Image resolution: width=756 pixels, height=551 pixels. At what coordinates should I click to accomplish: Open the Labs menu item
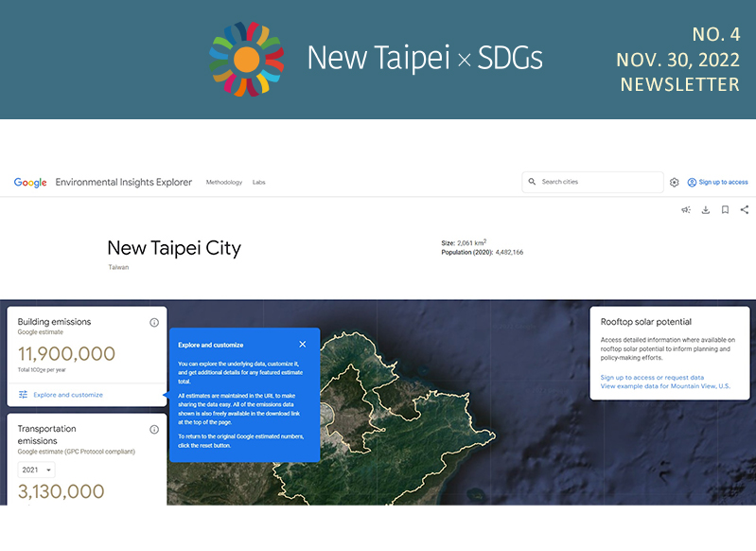pos(259,183)
